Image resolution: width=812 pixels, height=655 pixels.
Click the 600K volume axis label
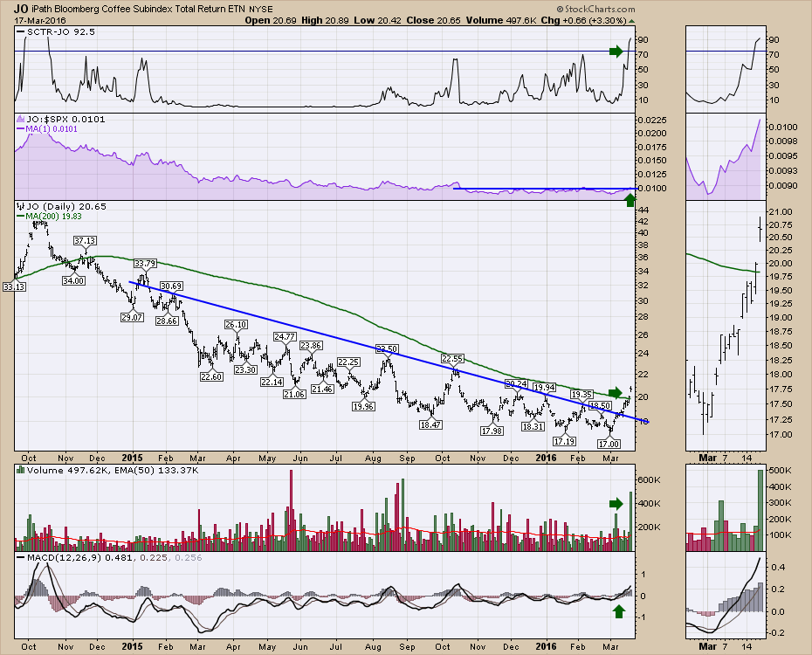click(x=649, y=480)
